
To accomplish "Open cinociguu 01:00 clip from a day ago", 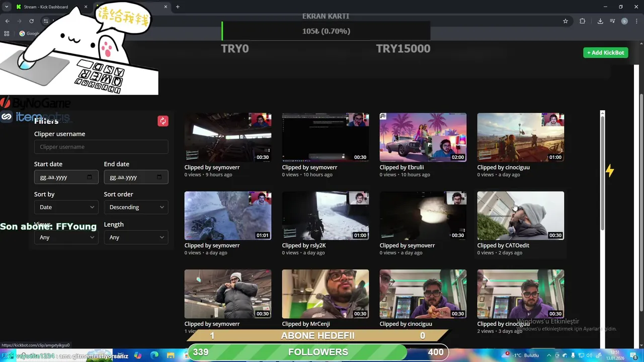I will pos(521,137).
